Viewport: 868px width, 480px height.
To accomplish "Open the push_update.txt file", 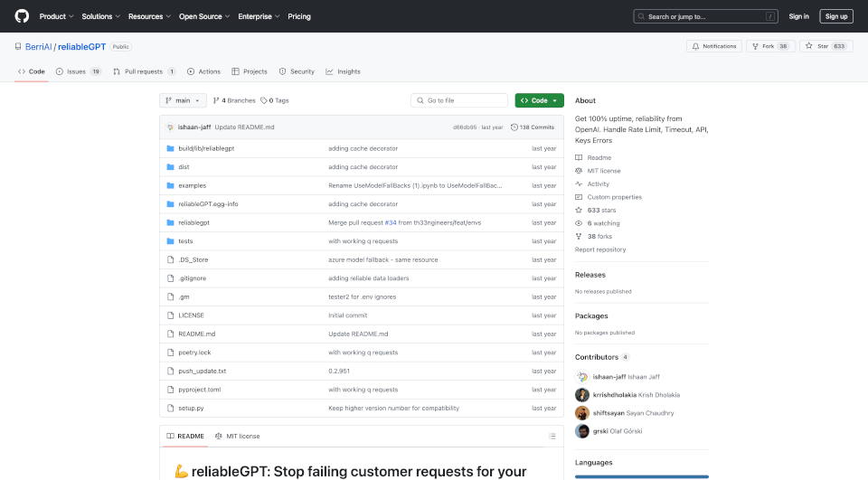I will (202, 371).
